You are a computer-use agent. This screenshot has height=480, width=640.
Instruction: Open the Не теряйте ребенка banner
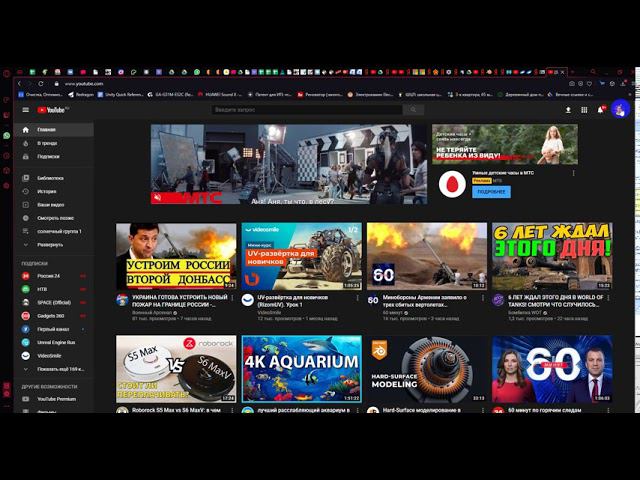504,144
